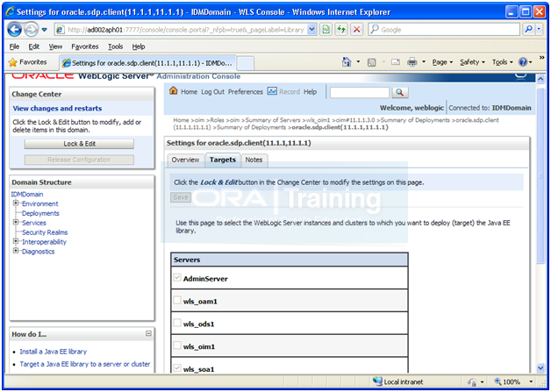Screen dimensions: 551x392
Task: Toggle the wls_soa1 checkbox
Action: pyautogui.click(x=177, y=368)
